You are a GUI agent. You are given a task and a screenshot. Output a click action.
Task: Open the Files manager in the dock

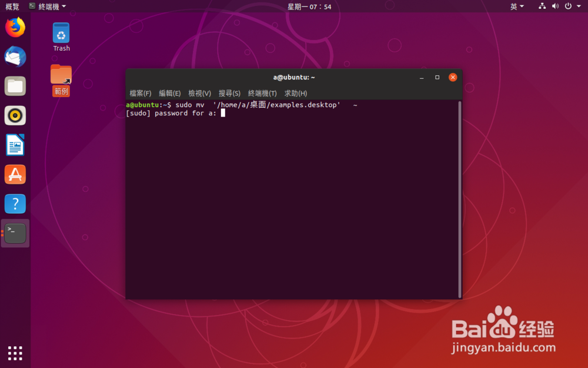pyautogui.click(x=15, y=86)
